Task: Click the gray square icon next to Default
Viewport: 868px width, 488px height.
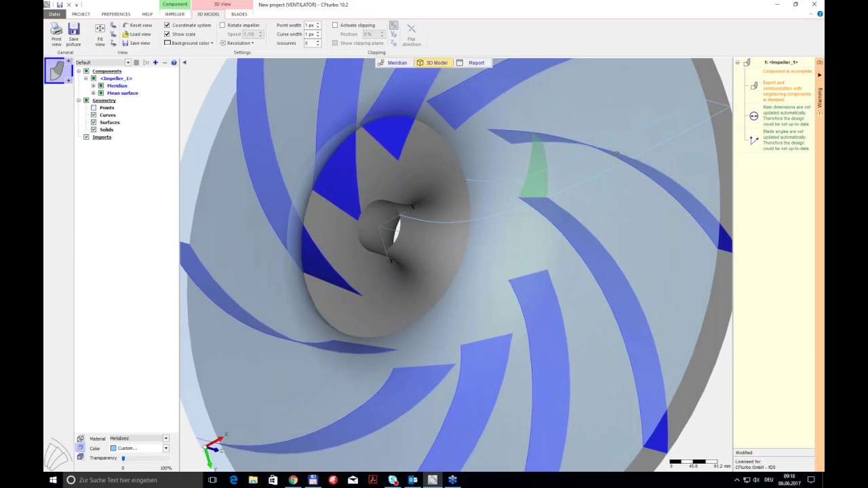Action: pyautogui.click(x=136, y=62)
